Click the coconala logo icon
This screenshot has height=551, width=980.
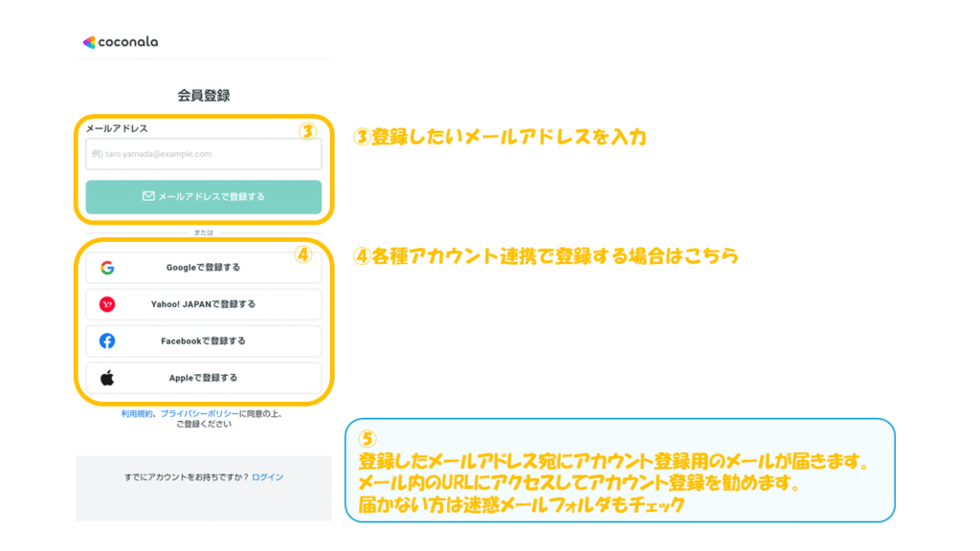pos(89,42)
